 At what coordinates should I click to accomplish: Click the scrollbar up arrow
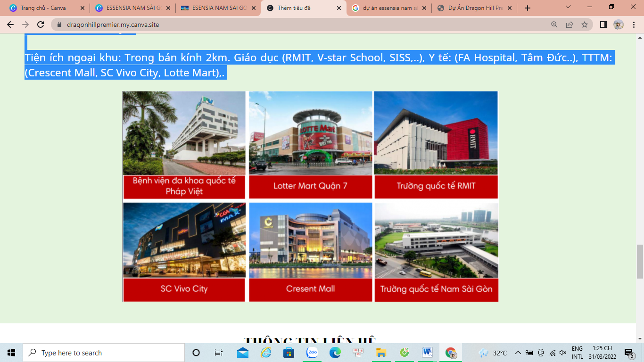click(640, 37)
